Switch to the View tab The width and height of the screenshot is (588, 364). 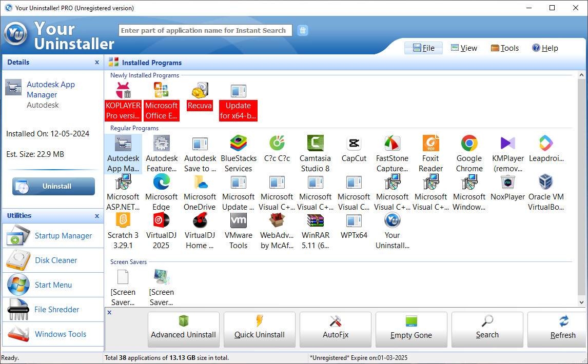coord(464,48)
